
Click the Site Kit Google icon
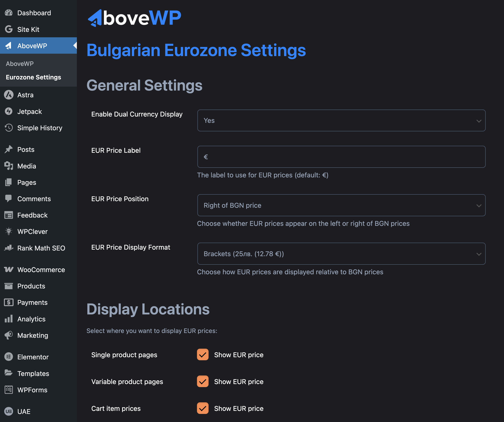[9, 29]
